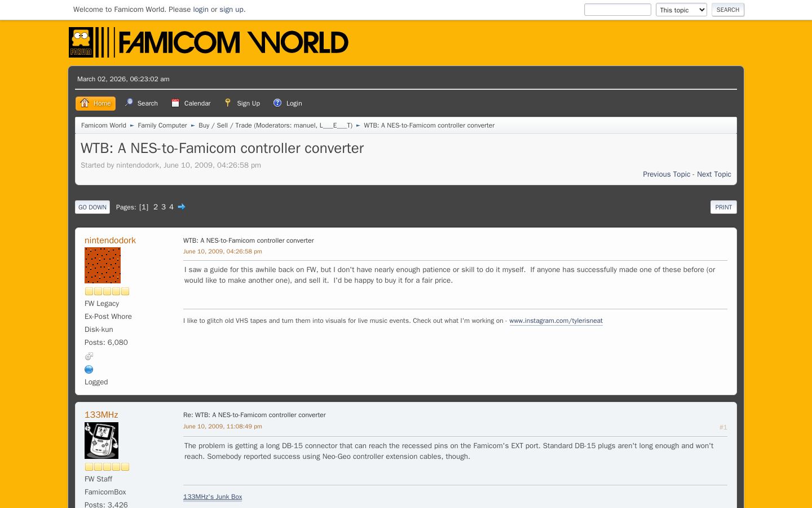Go to page 4 of the topic
Image resolution: width=812 pixels, height=508 pixels.
[171, 207]
